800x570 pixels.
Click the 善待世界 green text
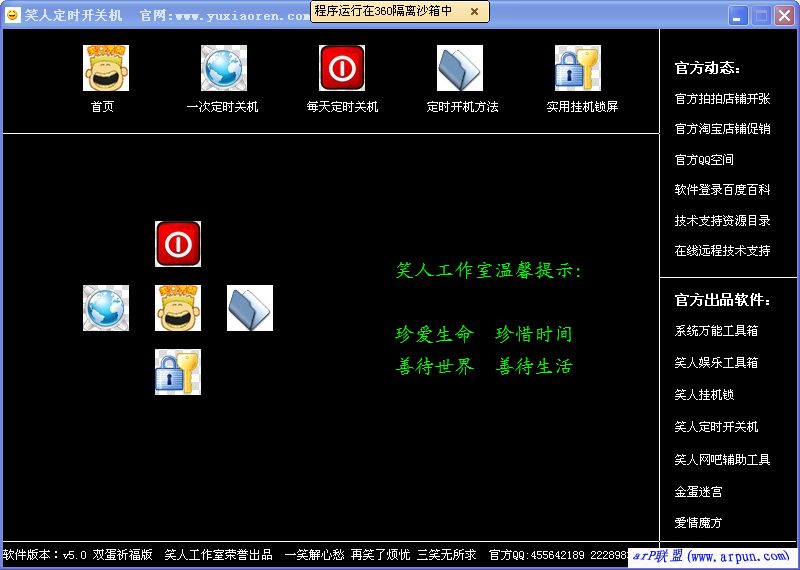pos(435,366)
